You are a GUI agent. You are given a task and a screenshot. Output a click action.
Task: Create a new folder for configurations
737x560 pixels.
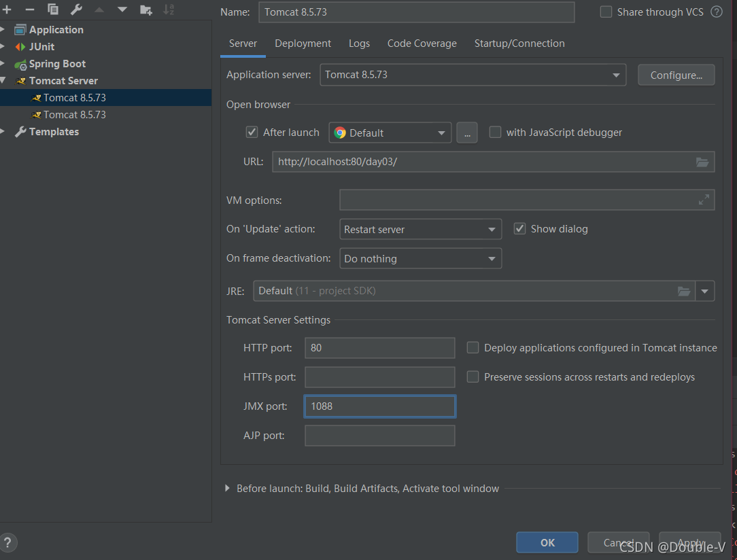146,10
